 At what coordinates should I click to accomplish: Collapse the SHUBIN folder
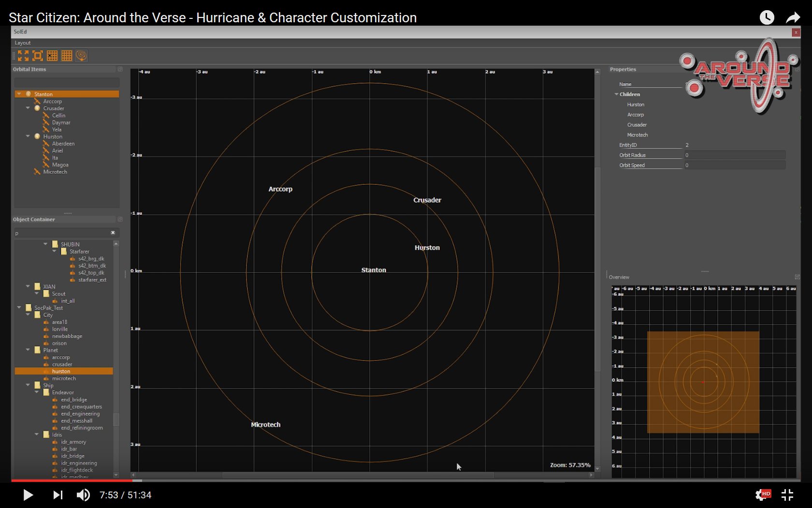(x=46, y=244)
